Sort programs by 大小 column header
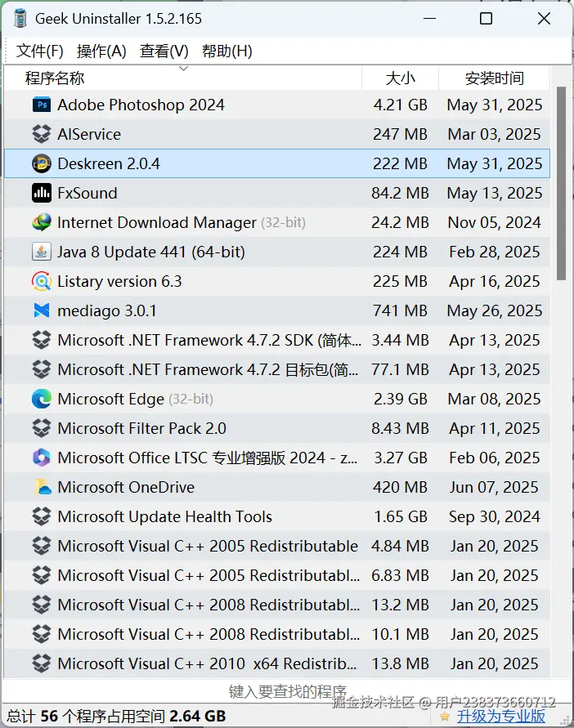Screen dimensions: 574x728 click(x=401, y=78)
